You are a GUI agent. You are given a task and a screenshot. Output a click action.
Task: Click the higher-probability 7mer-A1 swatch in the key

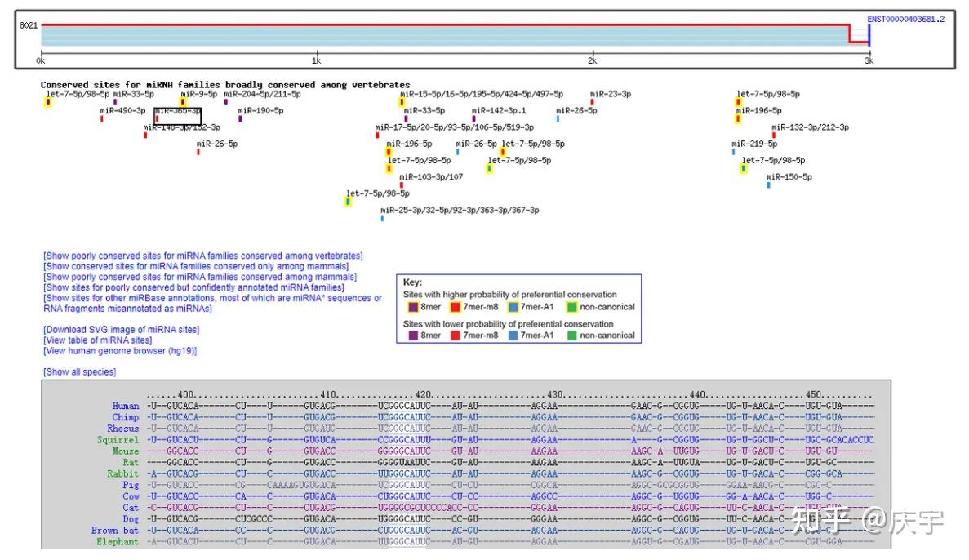pos(513,307)
